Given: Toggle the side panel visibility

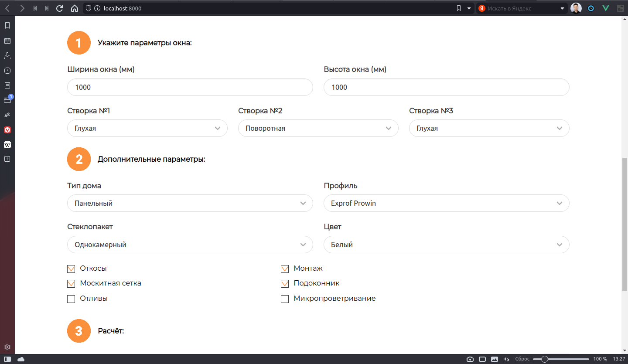Looking at the screenshot, I should coord(7,359).
